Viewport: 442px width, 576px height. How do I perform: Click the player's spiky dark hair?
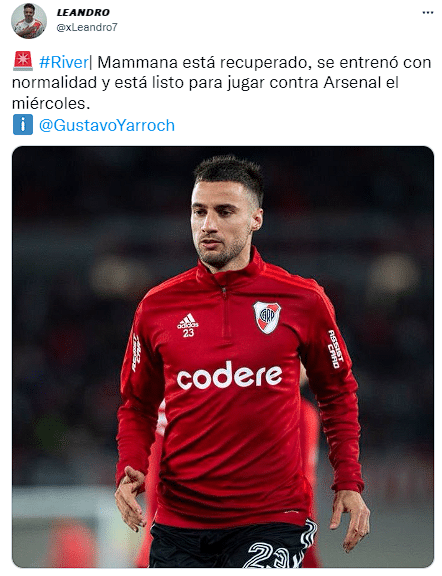(x=230, y=173)
